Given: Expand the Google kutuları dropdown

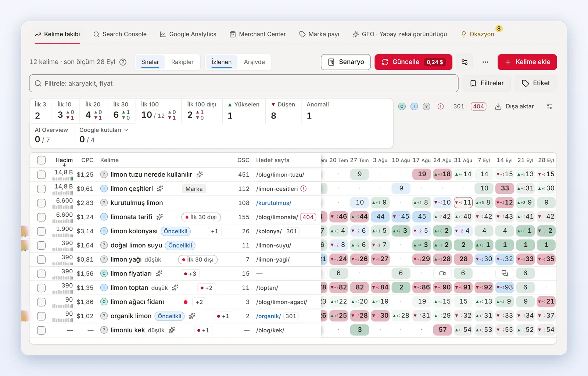Looking at the screenshot, I should click(x=104, y=130).
